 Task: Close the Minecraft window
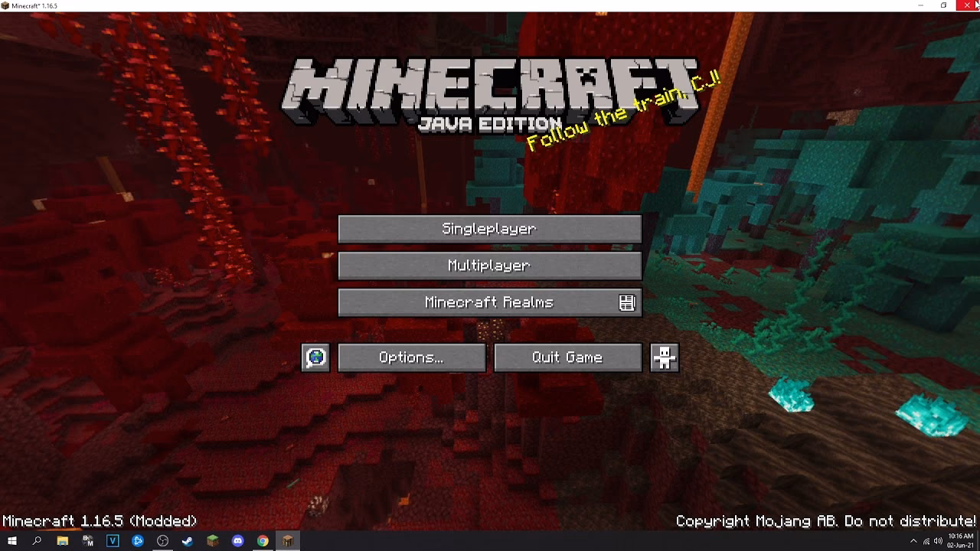point(968,5)
